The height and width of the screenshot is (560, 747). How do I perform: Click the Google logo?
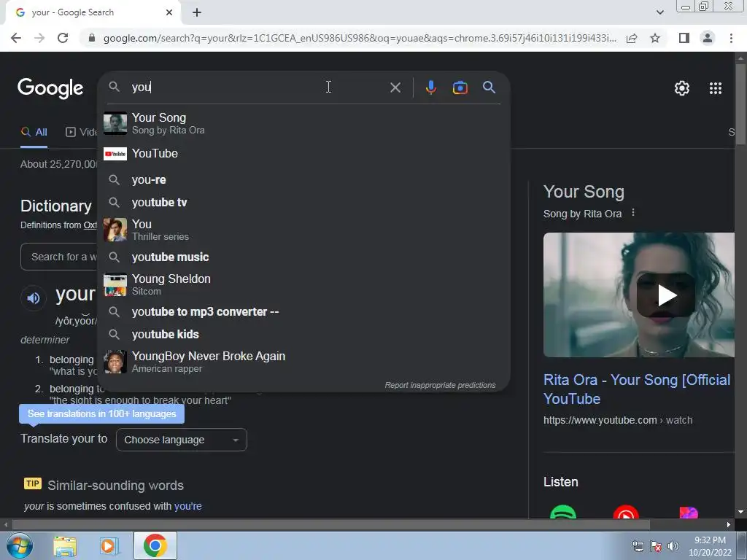(50, 88)
